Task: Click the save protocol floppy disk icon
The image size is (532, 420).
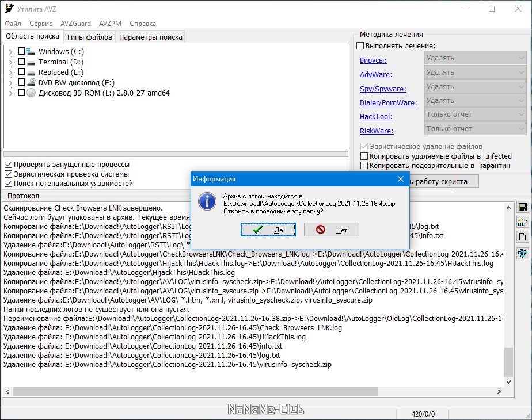Action: pyautogui.click(x=523, y=208)
